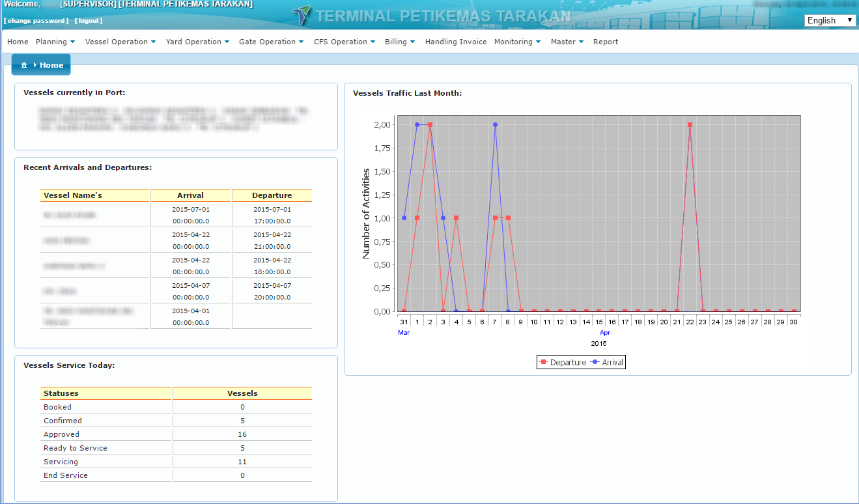Click the departure peak point on day 22
Viewport: 859px width, 504px height.
pos(690,124)
